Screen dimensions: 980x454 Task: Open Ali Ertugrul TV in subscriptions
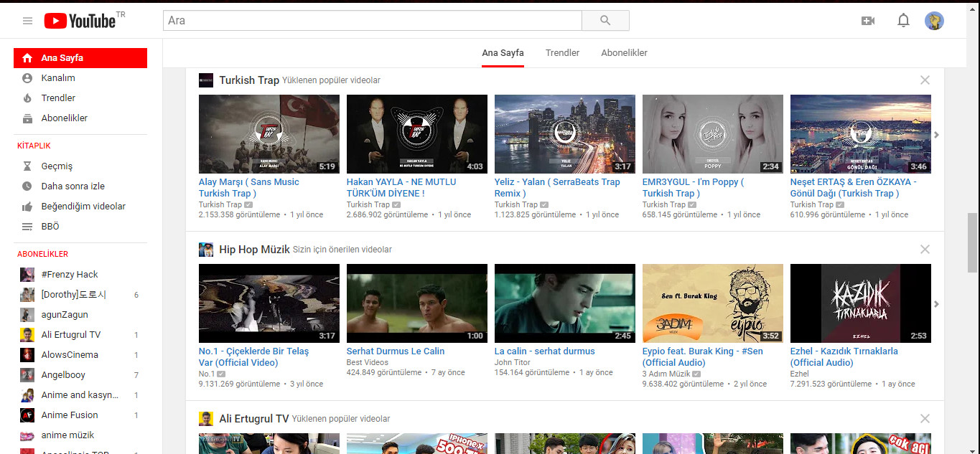pos(80,335)
